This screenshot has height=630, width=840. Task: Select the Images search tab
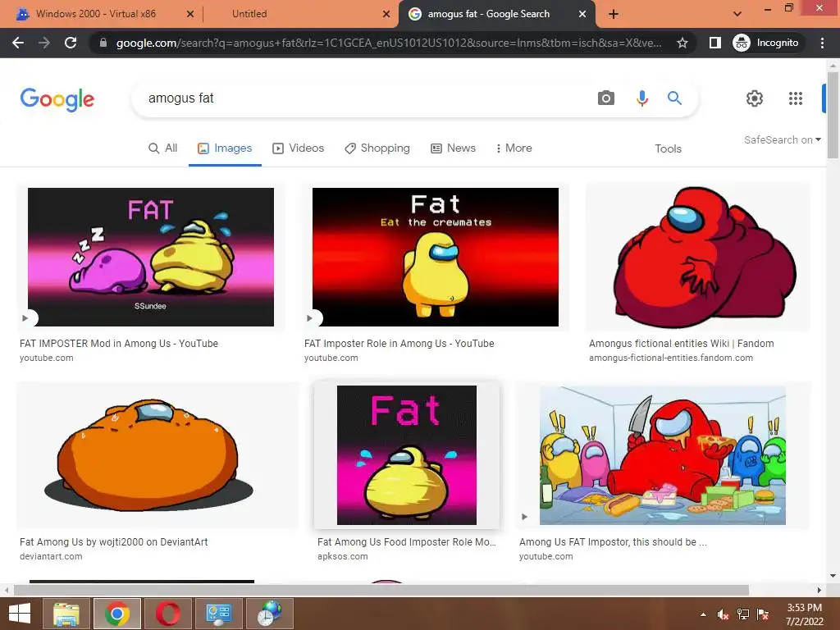pos(225,148)
